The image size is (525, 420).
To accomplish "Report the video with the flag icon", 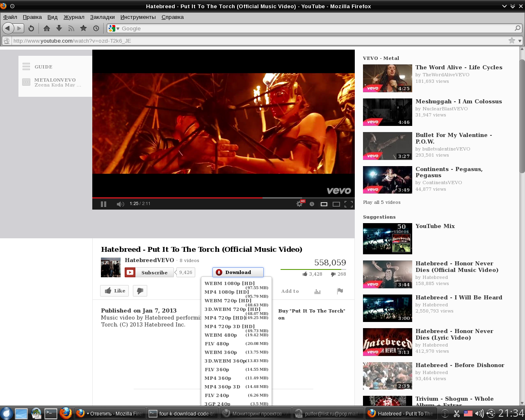I will 340,291.
